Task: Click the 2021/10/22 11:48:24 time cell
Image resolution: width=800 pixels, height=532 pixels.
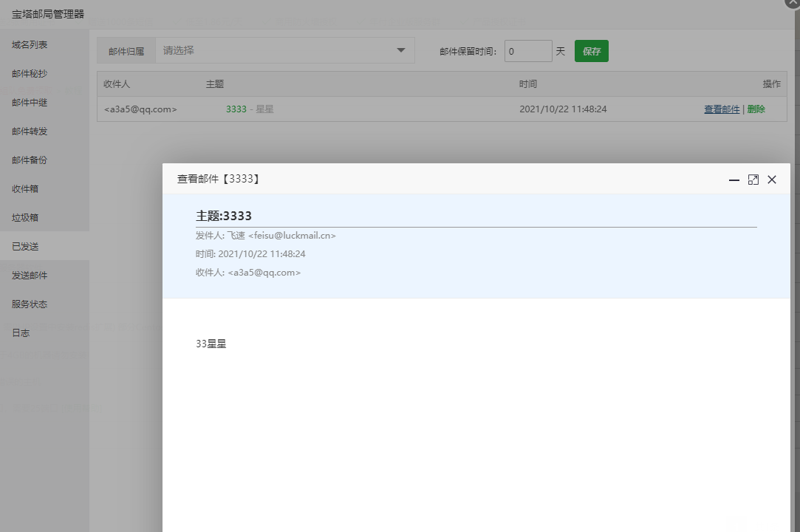Action: coord(564,109)
